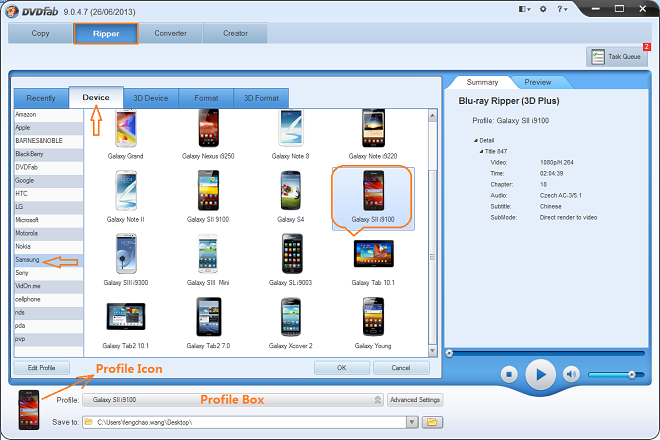Cancel the profile selection
Viewport: 660px width, 440px height.
click(x=401, y=368)
